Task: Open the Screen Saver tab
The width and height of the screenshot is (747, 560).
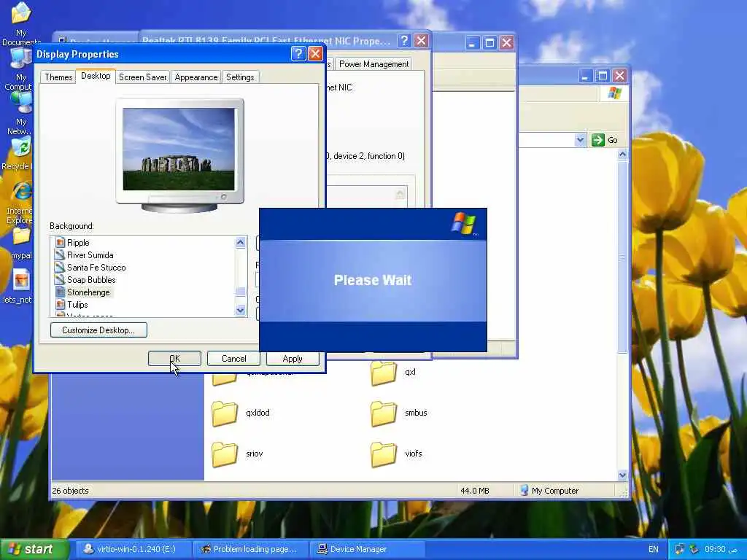Action: pos(142,77)
